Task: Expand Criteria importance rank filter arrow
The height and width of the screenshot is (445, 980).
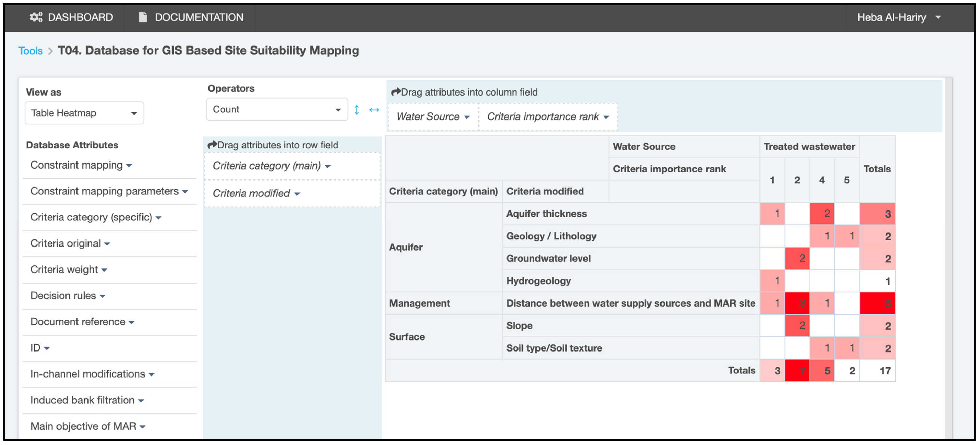Action: coord(606,117)
